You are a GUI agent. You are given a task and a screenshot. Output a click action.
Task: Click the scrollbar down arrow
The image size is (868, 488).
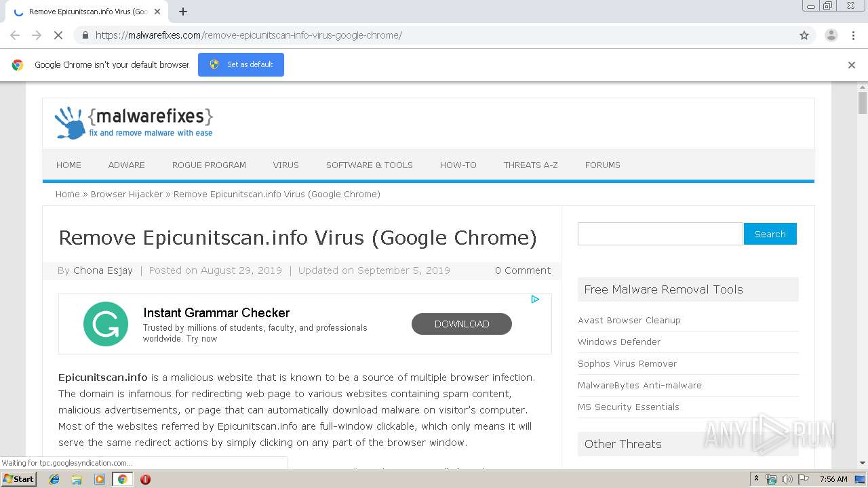click(x=863, y=463)
